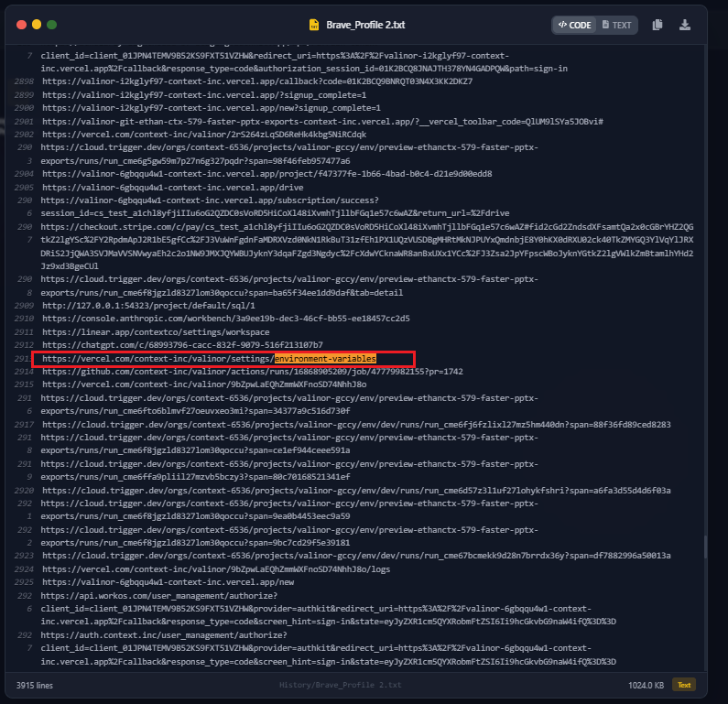Select the URL ending /drive on line 2905
Viewport: 728px width, 704px height.
point(173,188)
